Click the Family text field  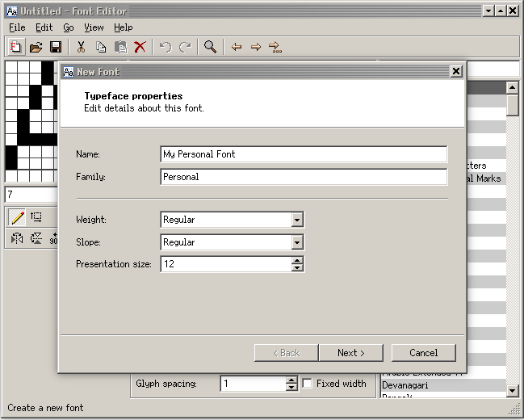(x=304, y=177)
